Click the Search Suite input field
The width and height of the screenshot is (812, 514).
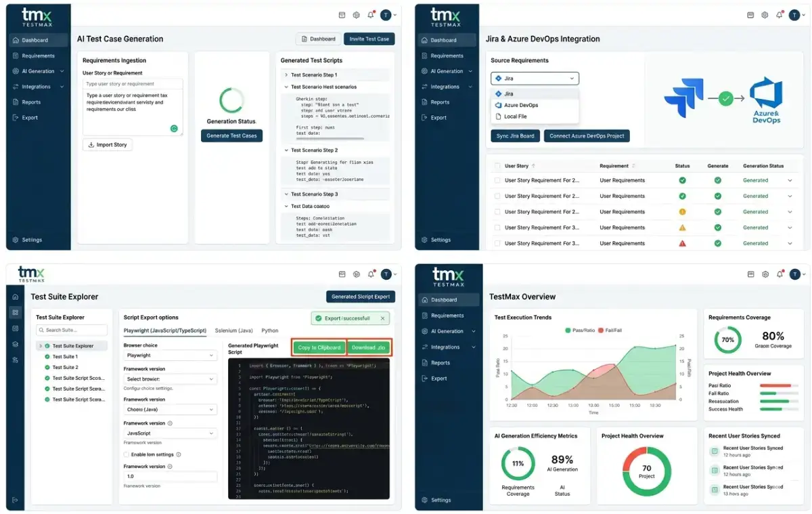(x=72, y=330)
